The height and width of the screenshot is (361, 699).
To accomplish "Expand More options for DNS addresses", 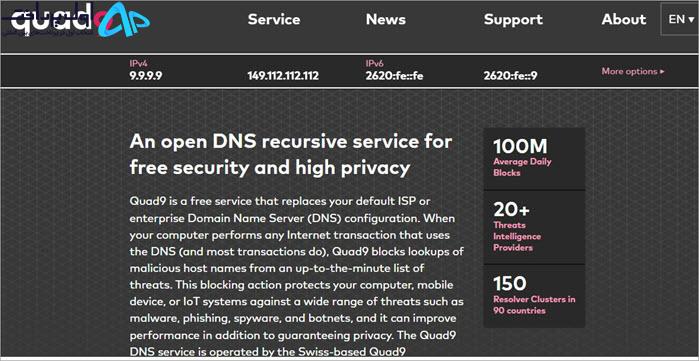I will coord(633,71).
